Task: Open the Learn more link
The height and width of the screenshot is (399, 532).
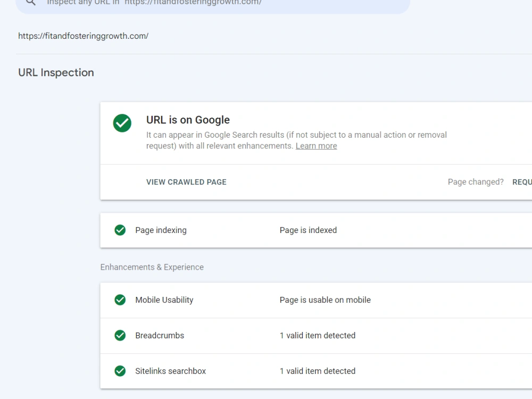Action: point(316,146)
